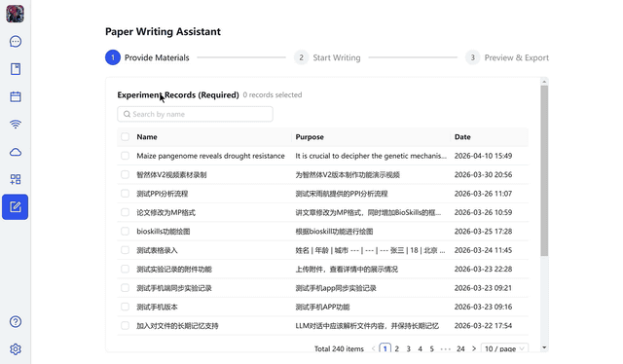Viewport: 623px width, 364px height.
Task: Open the cloud icon in sidebar
Action: pos(16,152)
